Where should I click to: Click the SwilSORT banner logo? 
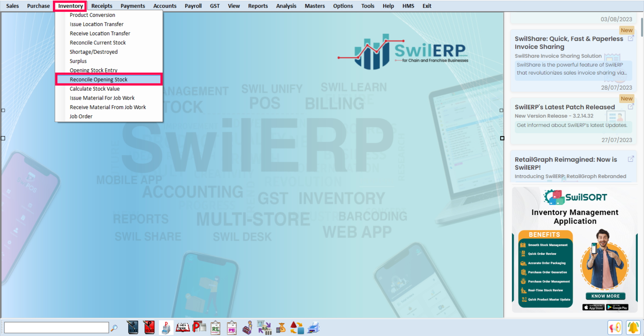[x=575, y=197]
